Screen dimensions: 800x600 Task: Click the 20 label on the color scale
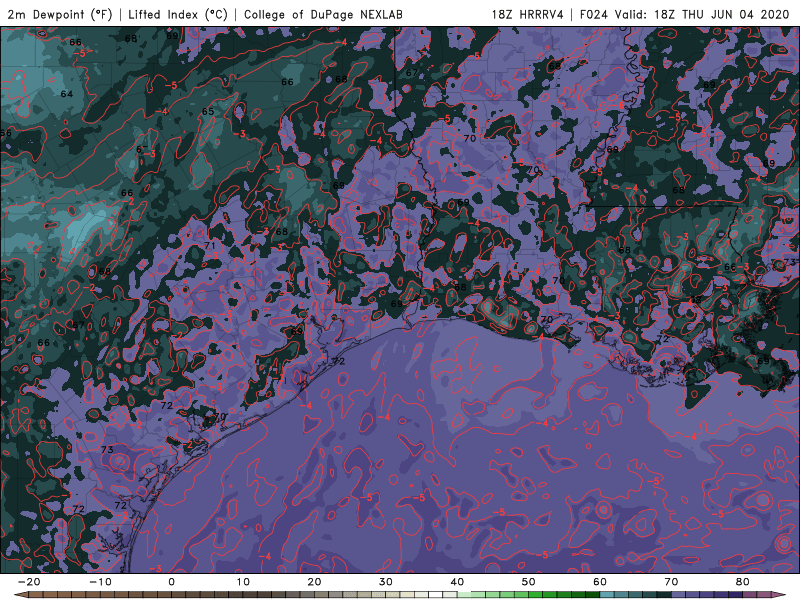[314, 582]
